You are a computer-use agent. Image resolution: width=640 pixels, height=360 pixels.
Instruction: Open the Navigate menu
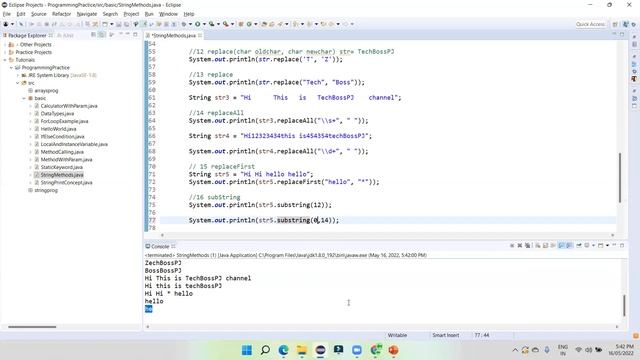(x=87, y=14)
